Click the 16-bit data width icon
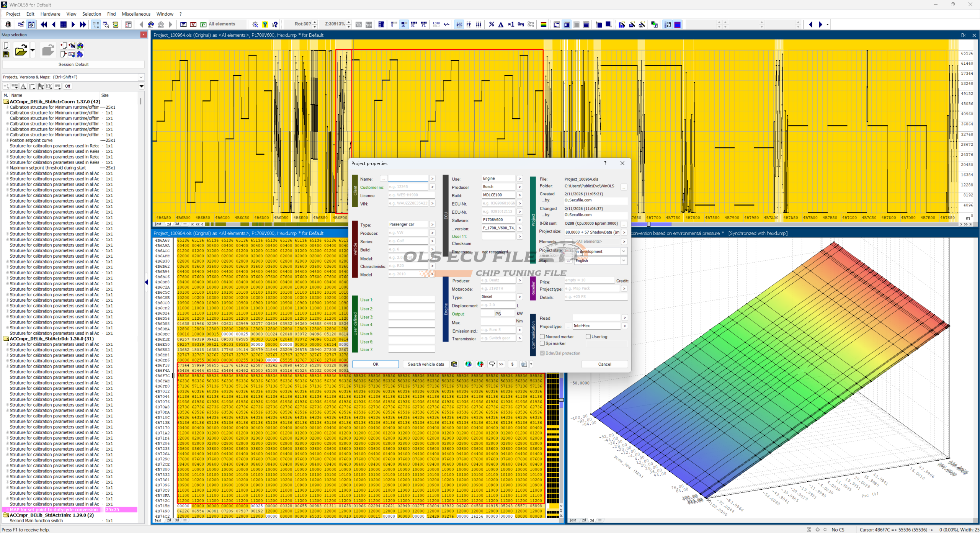980x533 pixels. 403,25
